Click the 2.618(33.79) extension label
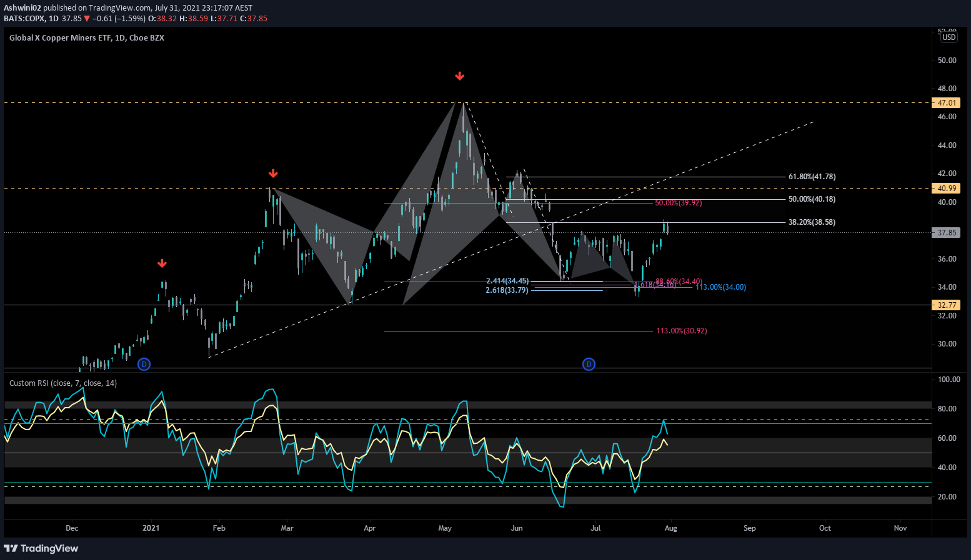The height and width of the screenshot is (560, 971). pos(507,290)
